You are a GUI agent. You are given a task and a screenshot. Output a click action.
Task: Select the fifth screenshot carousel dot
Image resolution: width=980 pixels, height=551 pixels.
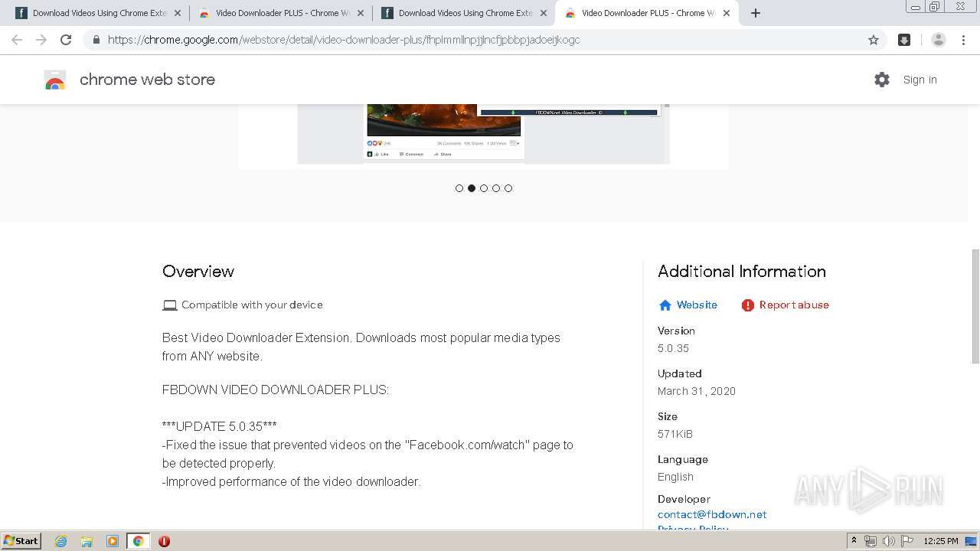[x=508, y=188]
